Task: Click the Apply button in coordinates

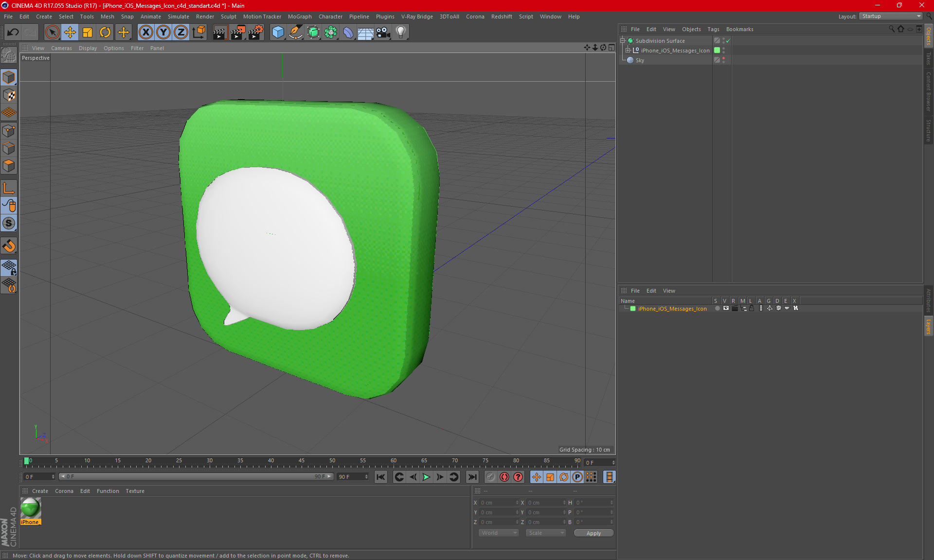Action: (593, 533)
